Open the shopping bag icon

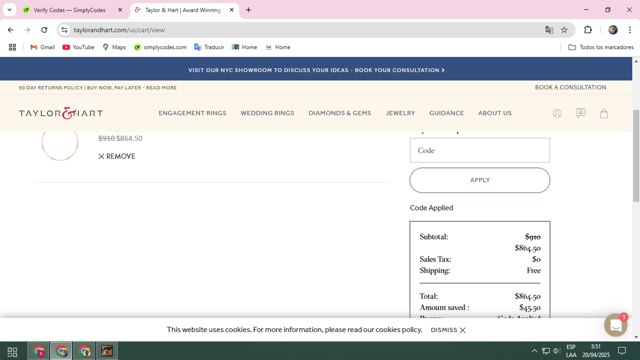pyautogui.click(x=604, y=113)
